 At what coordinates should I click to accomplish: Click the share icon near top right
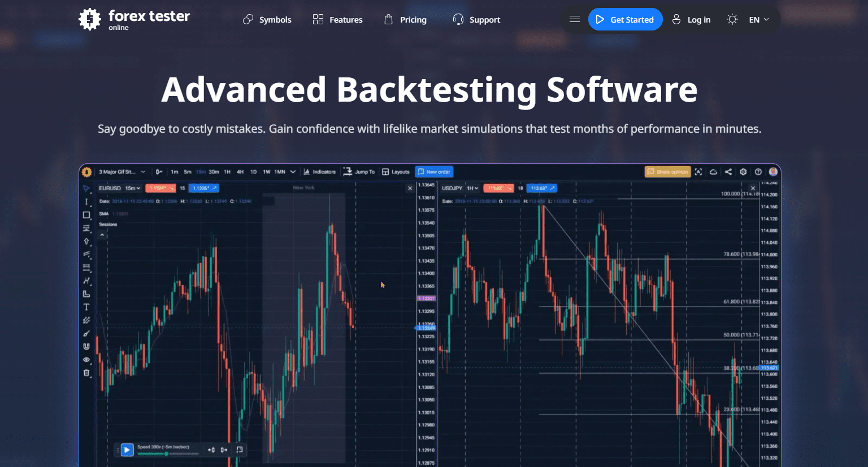tap(728, 172)
